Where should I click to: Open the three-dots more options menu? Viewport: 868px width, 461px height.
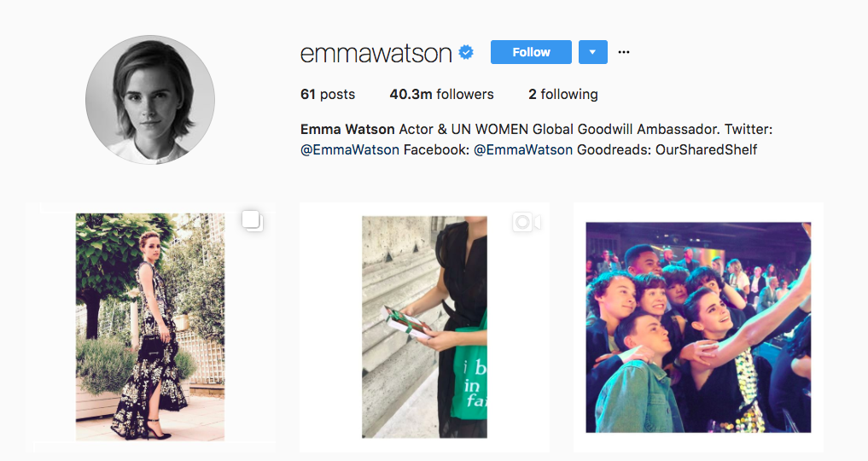click(x=624, y=52)
